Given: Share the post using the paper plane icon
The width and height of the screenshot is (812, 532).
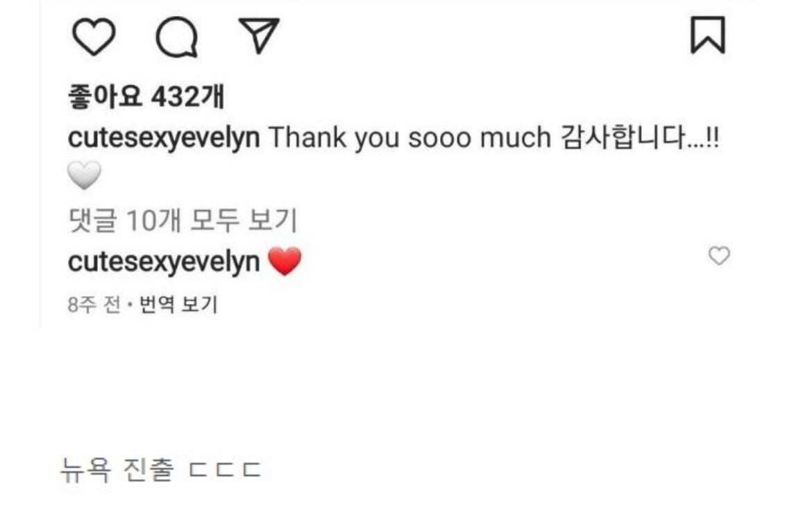Looking at the screenshot, I should (259, 35).
